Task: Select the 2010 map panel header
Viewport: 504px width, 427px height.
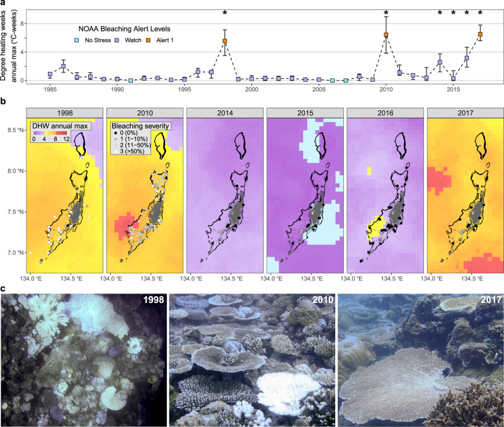Action: [145, 113]
